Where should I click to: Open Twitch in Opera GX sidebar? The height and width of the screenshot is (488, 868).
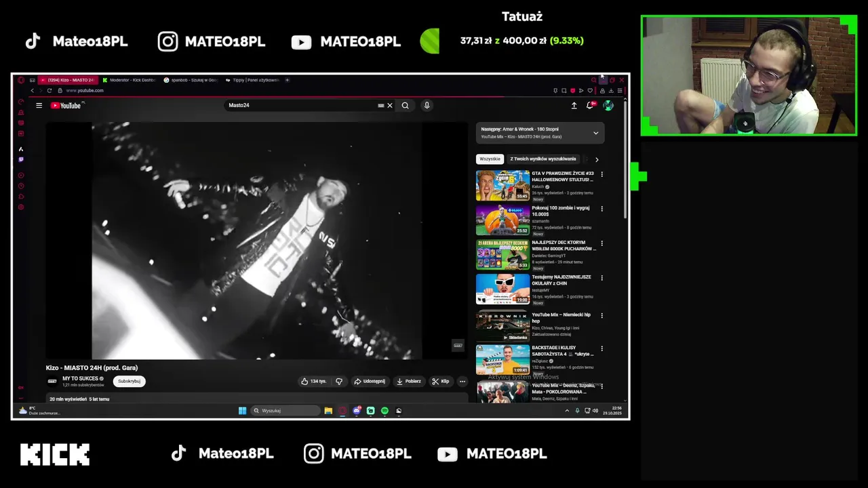tap(21, 159)
